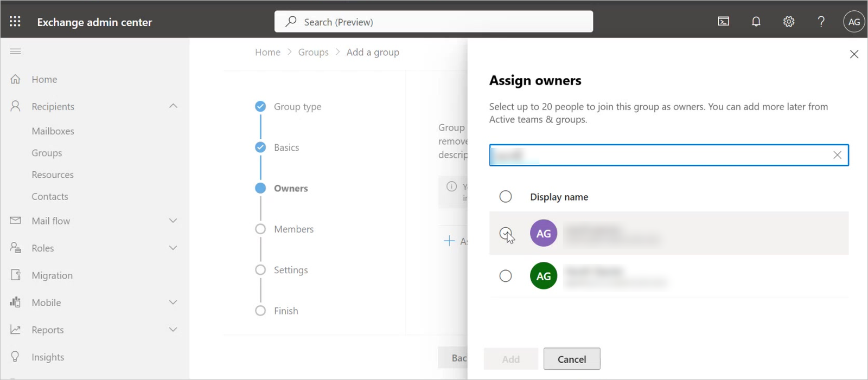
Task: Click Add a group breadcrumb text
Action: [x=373, y=52]
